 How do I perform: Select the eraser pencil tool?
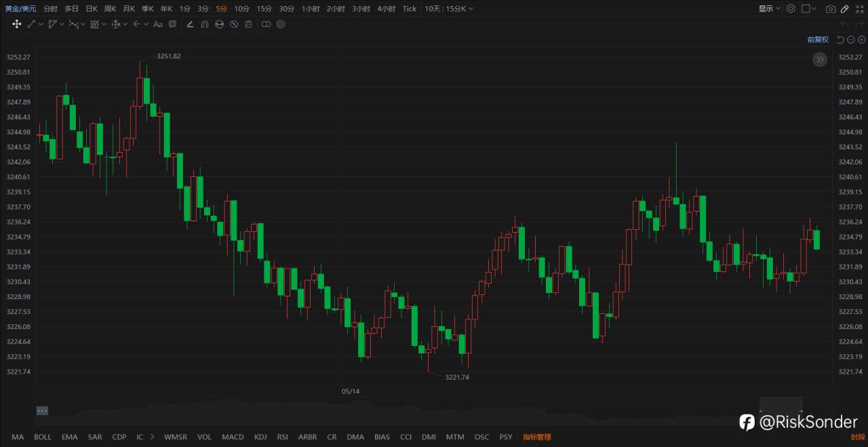pyautogui.click(x=190, y=24)
